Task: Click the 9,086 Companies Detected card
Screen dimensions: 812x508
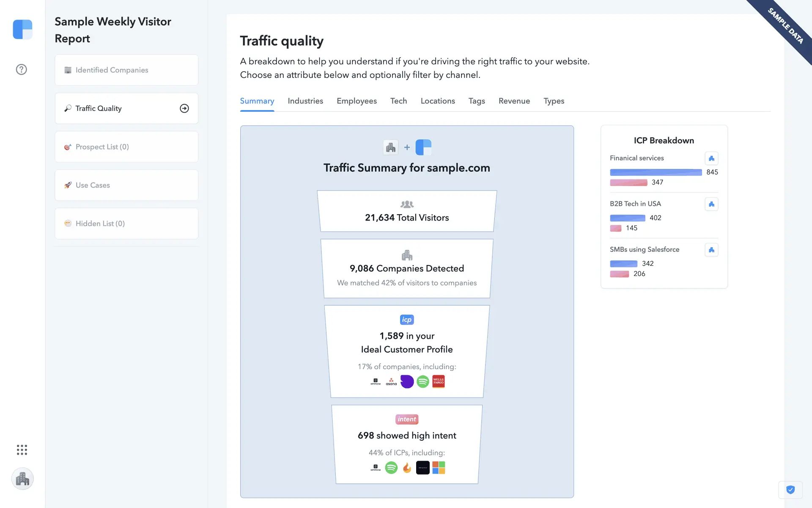Action: 407,268
